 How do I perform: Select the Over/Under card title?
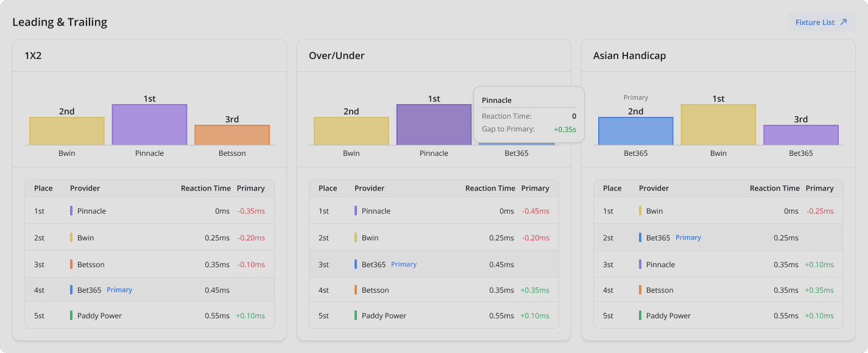click(x=337, y=55)
